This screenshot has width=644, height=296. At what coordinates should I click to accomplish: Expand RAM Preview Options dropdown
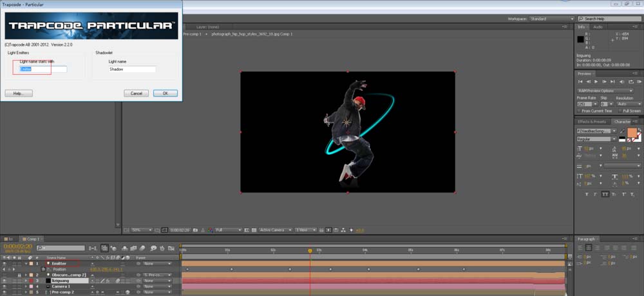coord(606,91)
